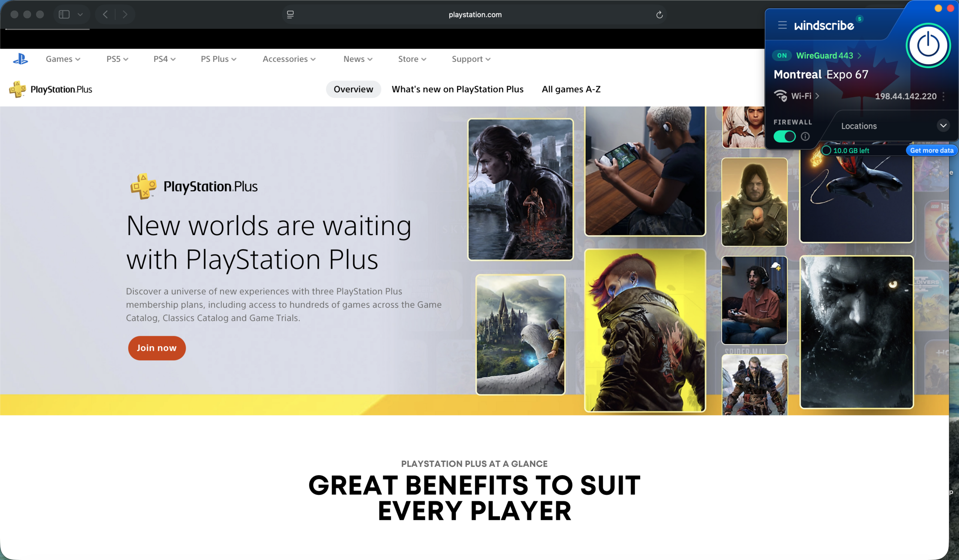Reload the playstation.com page
Screen dimensions: 959x560
coord(660,15)
